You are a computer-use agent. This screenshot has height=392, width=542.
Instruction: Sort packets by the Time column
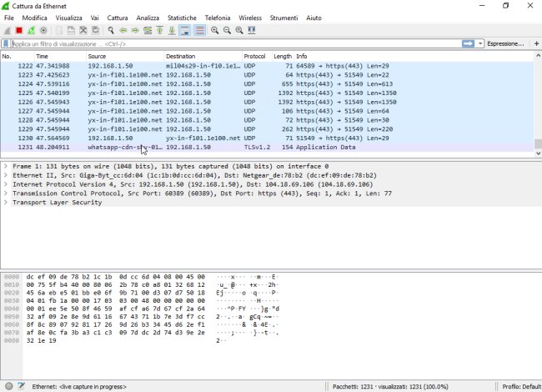point(60,56)
